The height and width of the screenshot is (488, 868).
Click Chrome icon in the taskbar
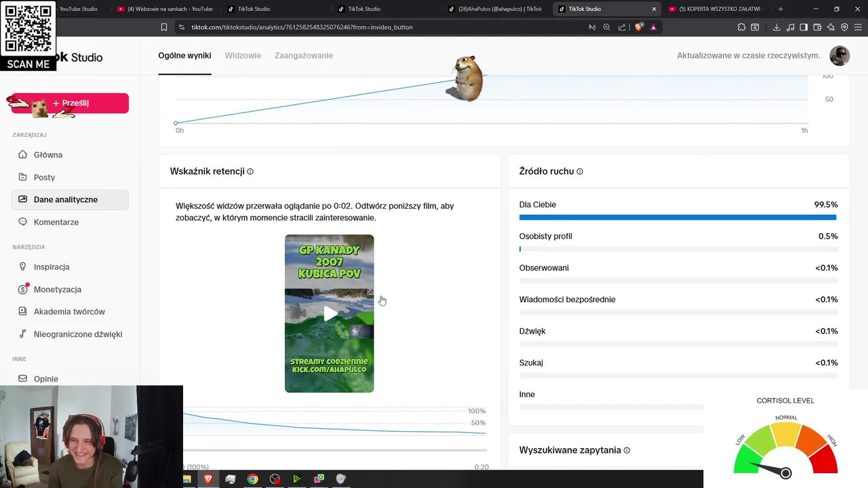(x=252, y=479)
